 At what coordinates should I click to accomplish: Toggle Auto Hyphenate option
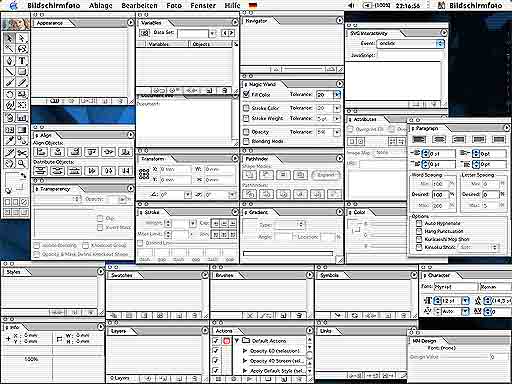[x=419, y=223]
